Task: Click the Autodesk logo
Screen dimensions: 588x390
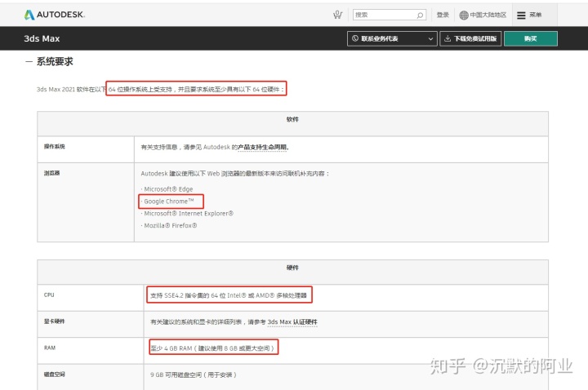Action: pos(55,15)
